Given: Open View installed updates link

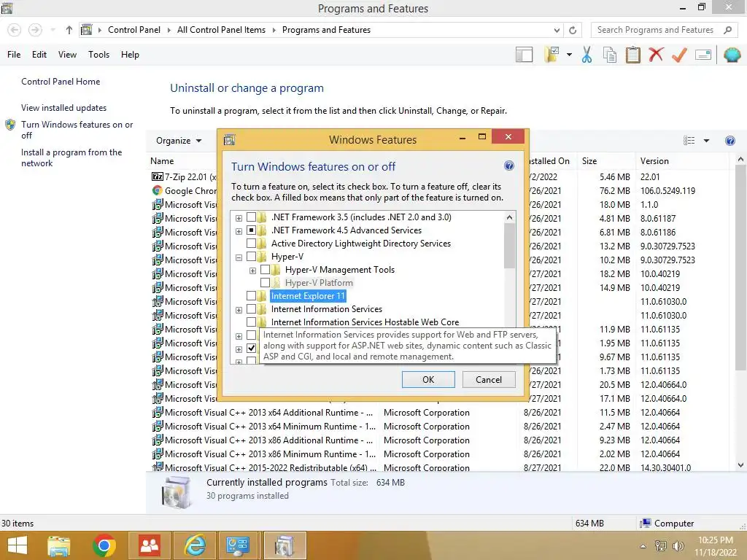Looking at the screenshot, I should [x=64, y=108].
